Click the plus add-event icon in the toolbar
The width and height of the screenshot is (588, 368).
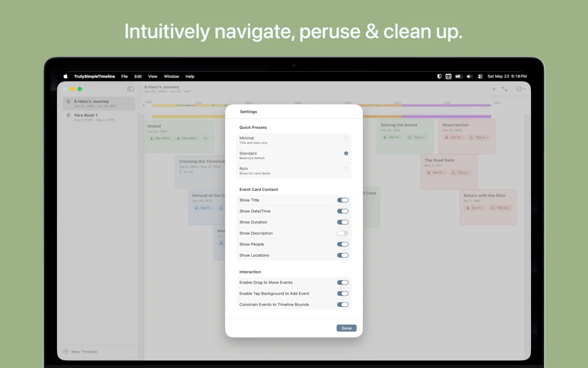pyautogui.click(x=494, y=89)
